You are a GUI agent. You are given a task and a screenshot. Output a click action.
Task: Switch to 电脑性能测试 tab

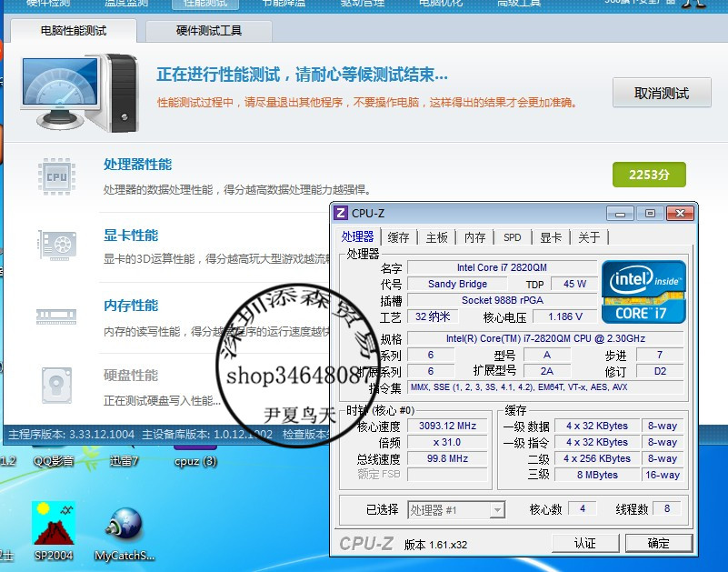[x=74, y=31]
